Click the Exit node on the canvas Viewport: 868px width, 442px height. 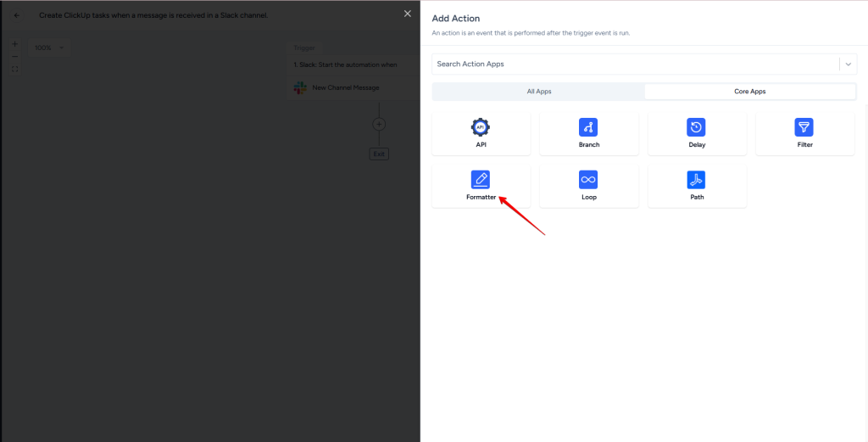pos(379,154)
